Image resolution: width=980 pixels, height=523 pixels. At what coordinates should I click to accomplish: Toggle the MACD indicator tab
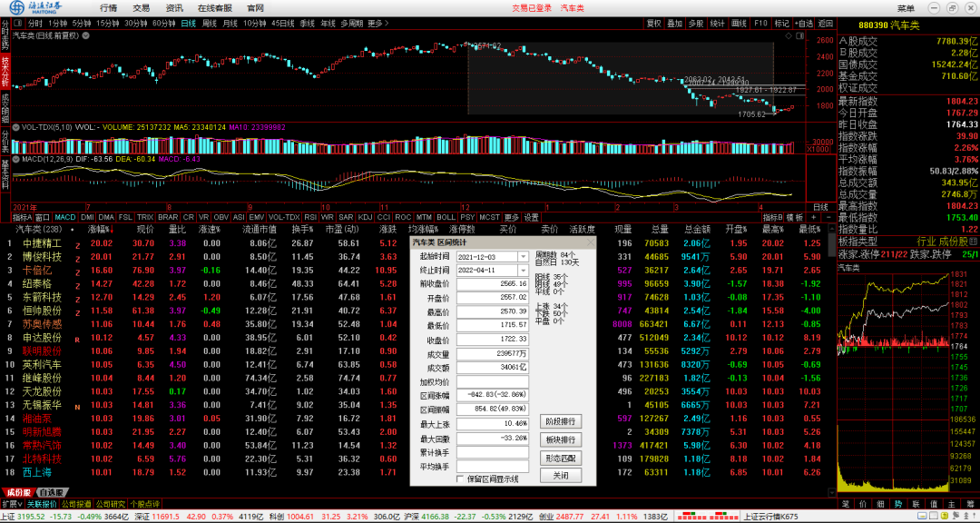pos(64,218)
